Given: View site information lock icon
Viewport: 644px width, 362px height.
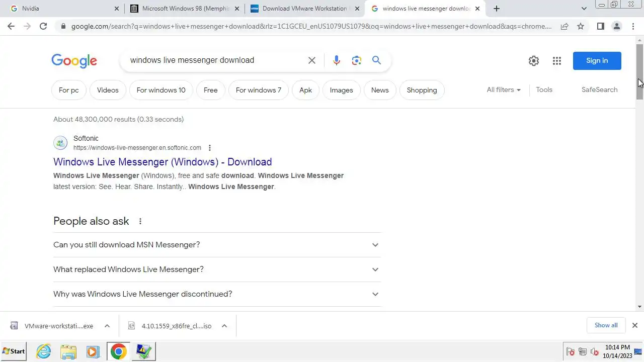Looking at the screenshot, I should 62,26.
